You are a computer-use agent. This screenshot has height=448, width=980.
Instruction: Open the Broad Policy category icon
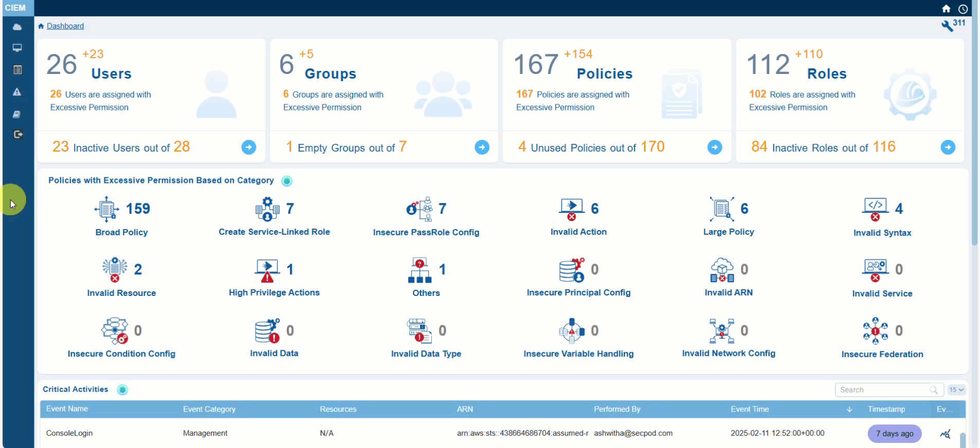point(107,209)
